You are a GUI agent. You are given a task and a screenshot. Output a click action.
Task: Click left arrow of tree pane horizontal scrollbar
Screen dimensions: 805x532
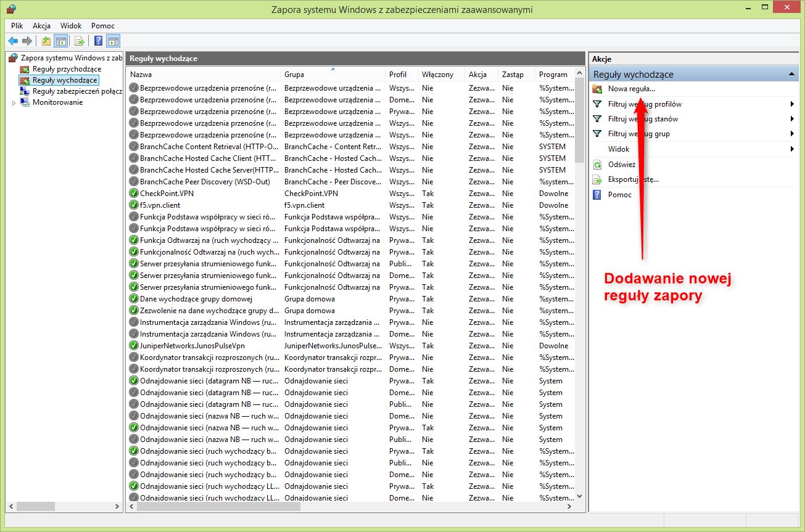pyautogui.click(x=12, y=506)
